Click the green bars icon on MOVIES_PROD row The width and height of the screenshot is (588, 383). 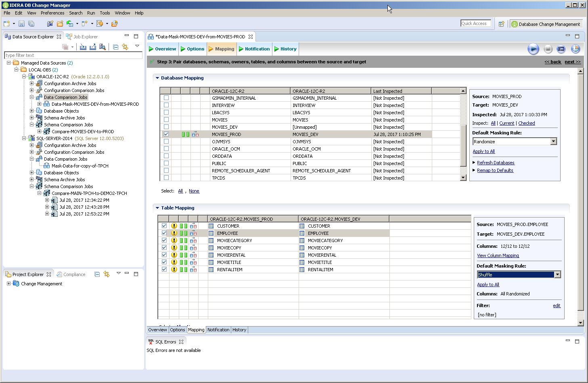(x=185, y=134)
